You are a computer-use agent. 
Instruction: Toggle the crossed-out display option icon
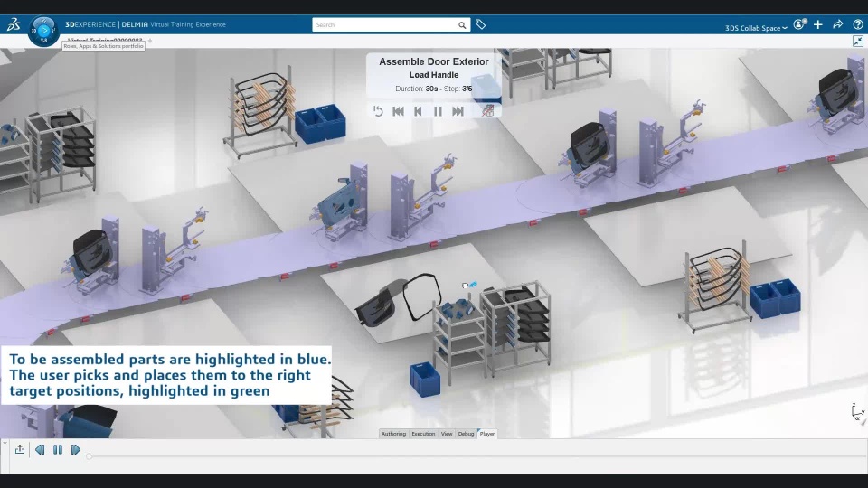click(487, 110)
